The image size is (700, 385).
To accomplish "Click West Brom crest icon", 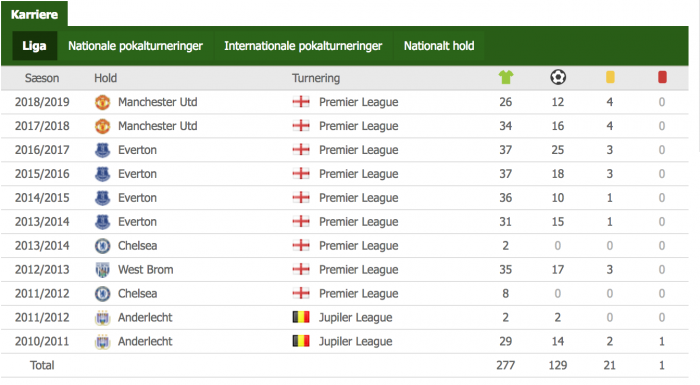I will pos(103,270).
